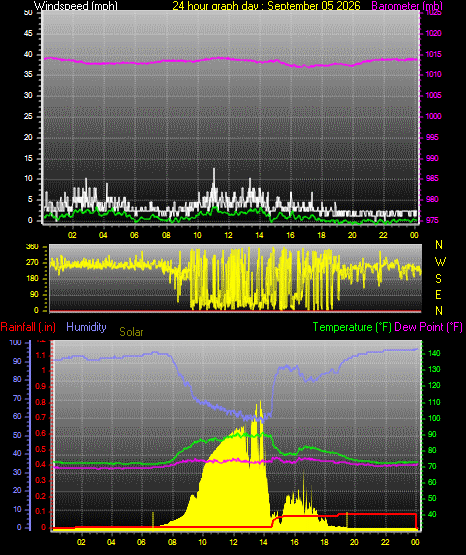The width and height of the screenshot is (466, 555).
Task: Click the 'E' compass label beside direction graph
Action: pos(438,294)
